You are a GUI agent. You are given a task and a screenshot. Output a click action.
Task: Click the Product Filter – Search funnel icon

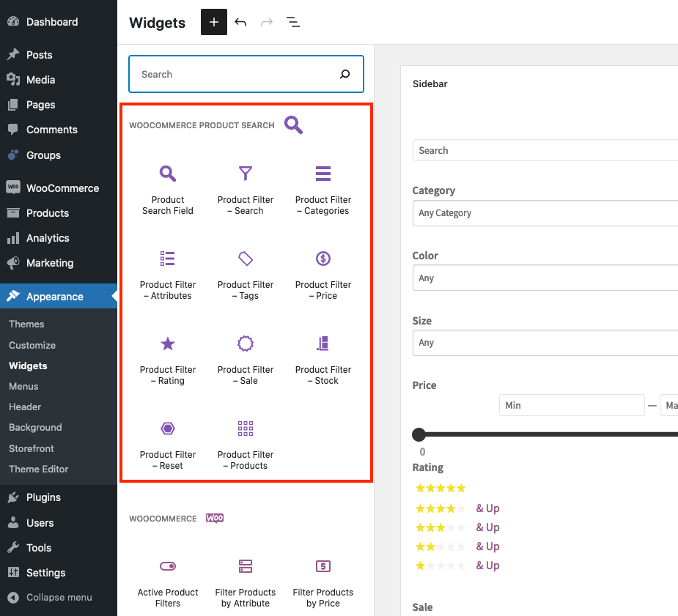(x=245, y=174)
